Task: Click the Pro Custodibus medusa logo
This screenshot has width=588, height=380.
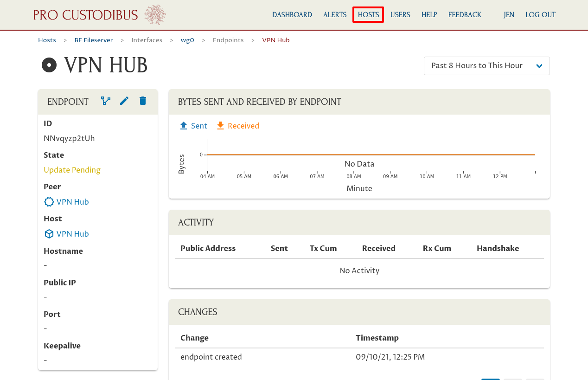Action: (155, 15)
